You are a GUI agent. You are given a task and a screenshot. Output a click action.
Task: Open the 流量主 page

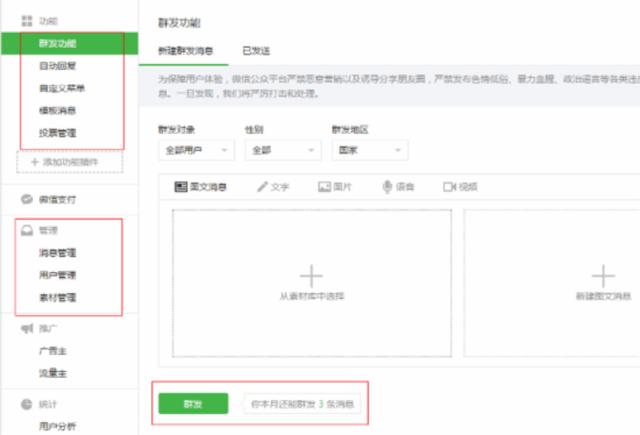coord(53,373)
